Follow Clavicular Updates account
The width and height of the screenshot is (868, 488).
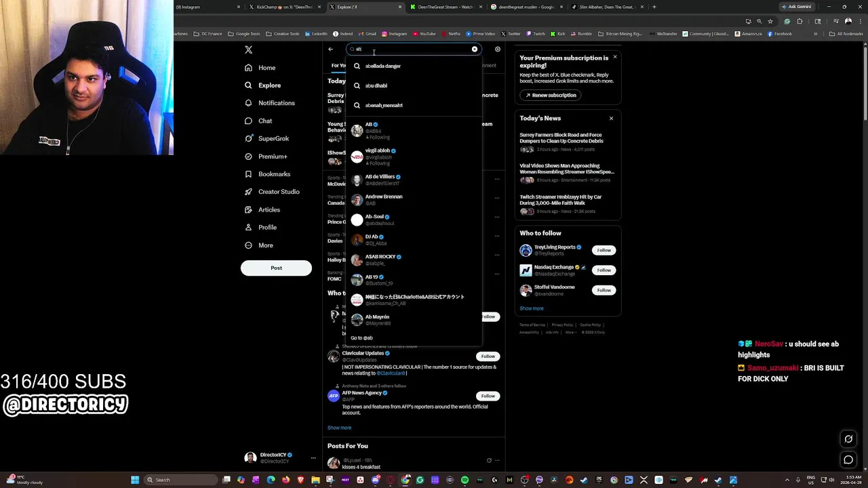click(x=488, y=356)
